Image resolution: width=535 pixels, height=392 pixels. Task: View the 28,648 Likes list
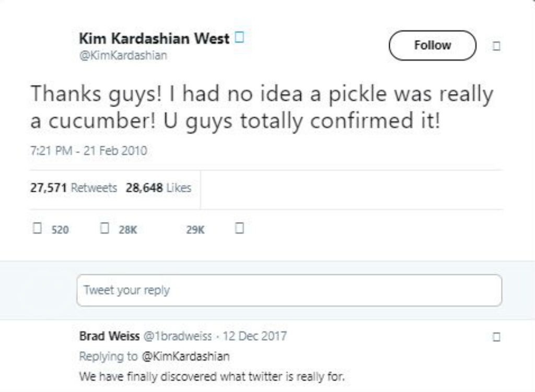click(x=158, y=188)
